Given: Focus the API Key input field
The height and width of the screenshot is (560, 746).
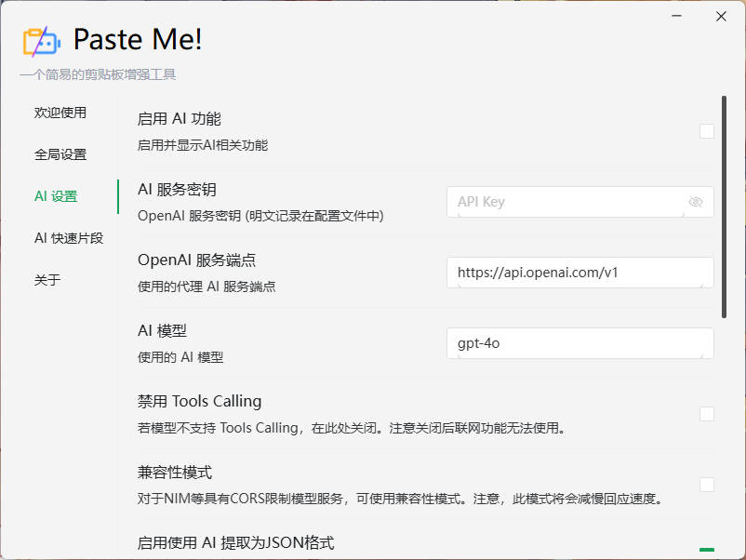Looking at the screenshot, I should pyautogui.click(x=567, y=202).
